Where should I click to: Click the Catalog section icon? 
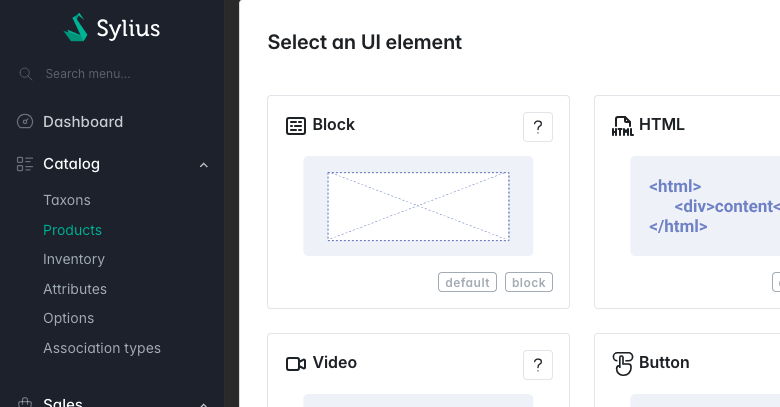point(26,164)
